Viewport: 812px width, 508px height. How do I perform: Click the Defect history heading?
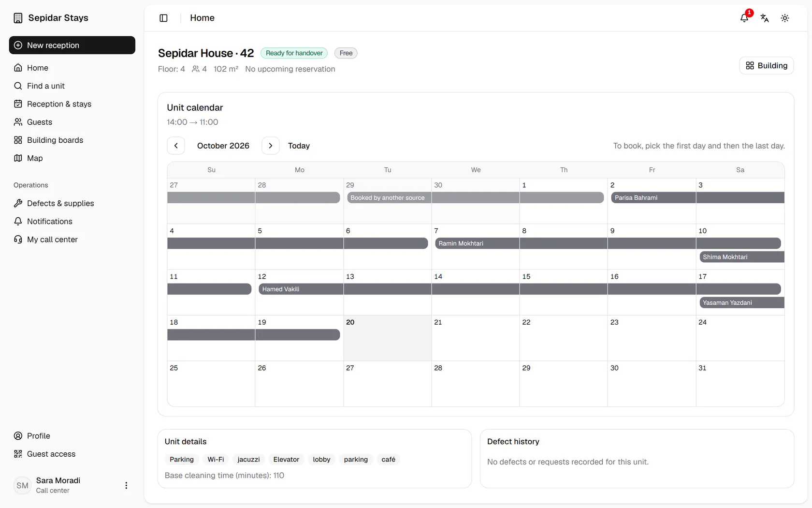(513, 442)
